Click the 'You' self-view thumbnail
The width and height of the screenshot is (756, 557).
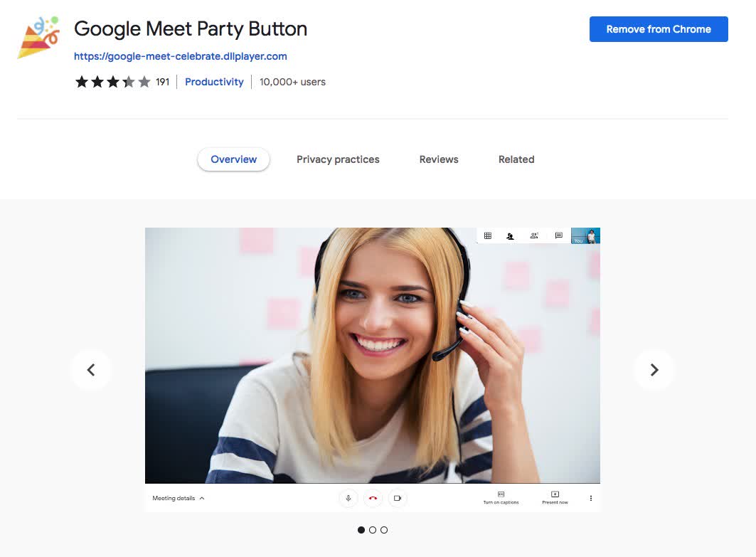click(x=585, y=236)
